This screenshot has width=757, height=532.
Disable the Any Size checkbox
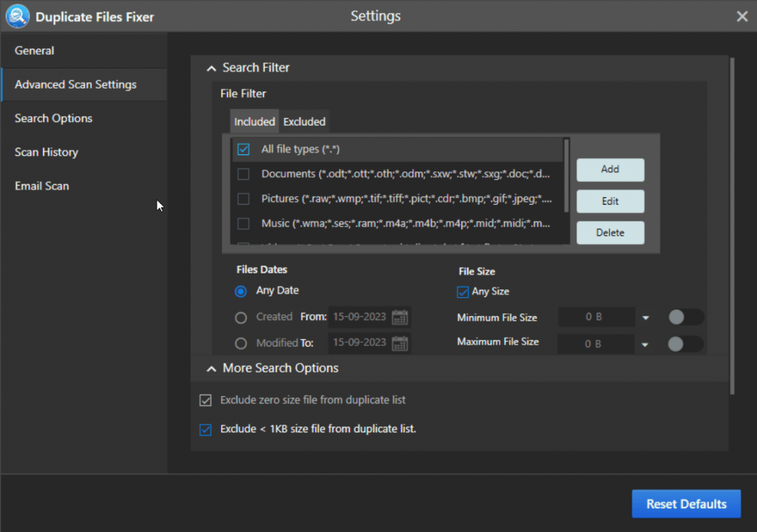tap(463, 291)
